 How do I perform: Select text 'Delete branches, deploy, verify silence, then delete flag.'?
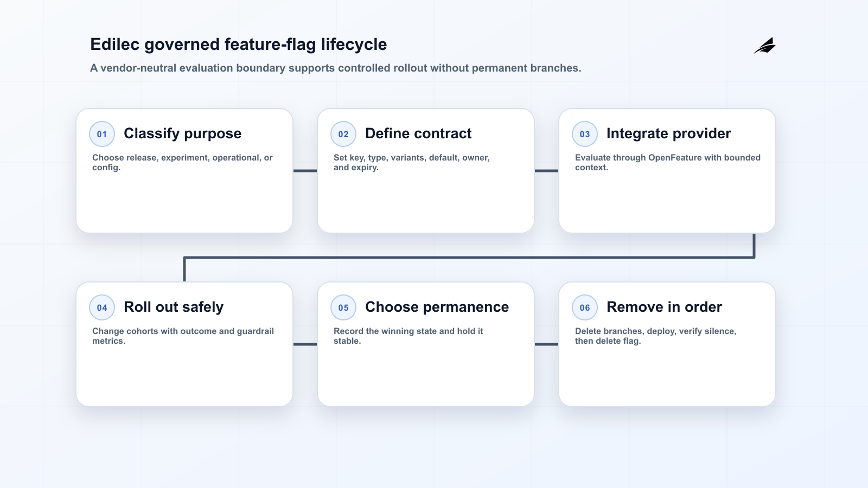[x=656, y=336]
